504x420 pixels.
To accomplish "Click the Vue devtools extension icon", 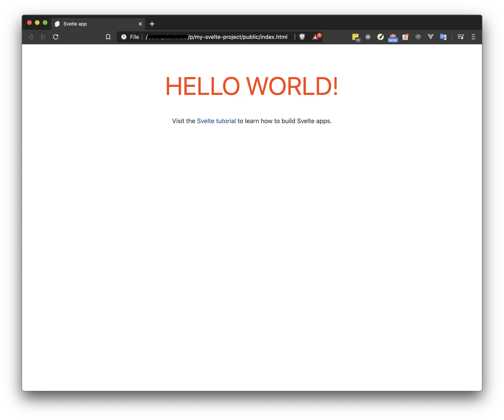I will click(431, 37).
